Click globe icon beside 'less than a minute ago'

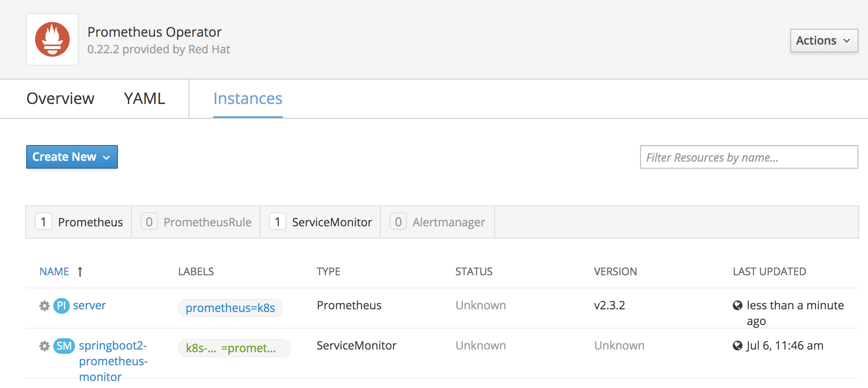737,305
